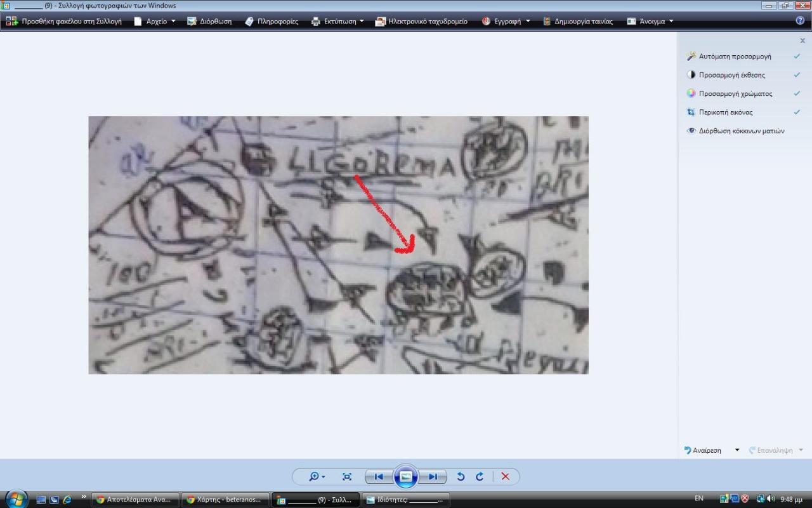Start the slideshow with the center round button
812x508 pixels.
[x=406, y=476]
